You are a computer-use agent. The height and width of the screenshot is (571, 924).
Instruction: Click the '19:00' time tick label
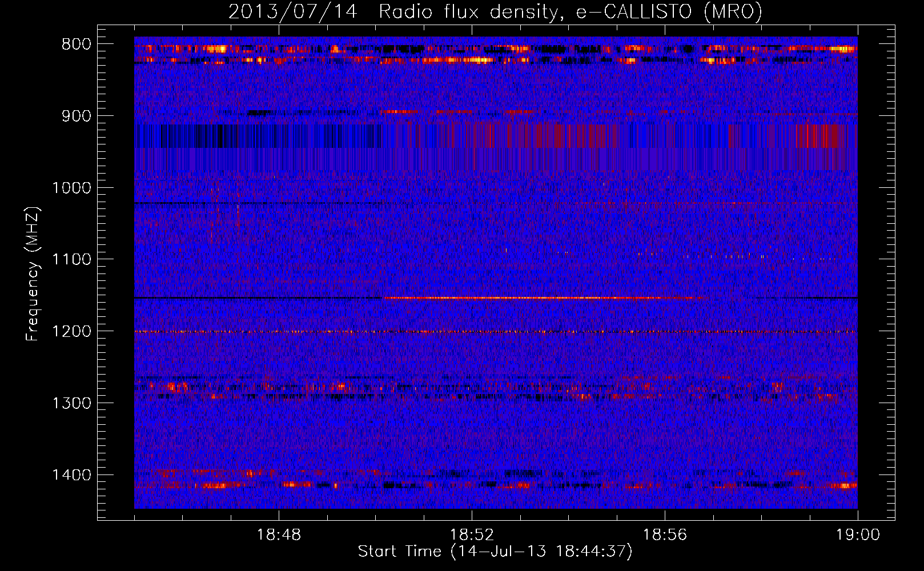[858, 535]
